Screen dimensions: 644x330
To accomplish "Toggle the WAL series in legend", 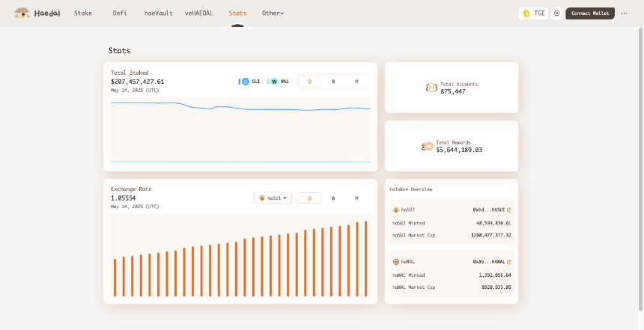I will (279, 82).
